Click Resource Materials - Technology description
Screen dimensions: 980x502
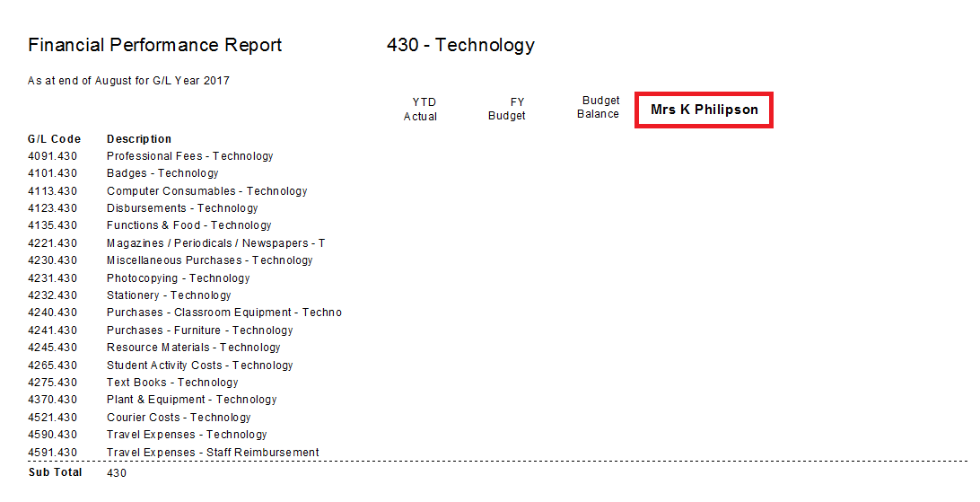[193, 347]
